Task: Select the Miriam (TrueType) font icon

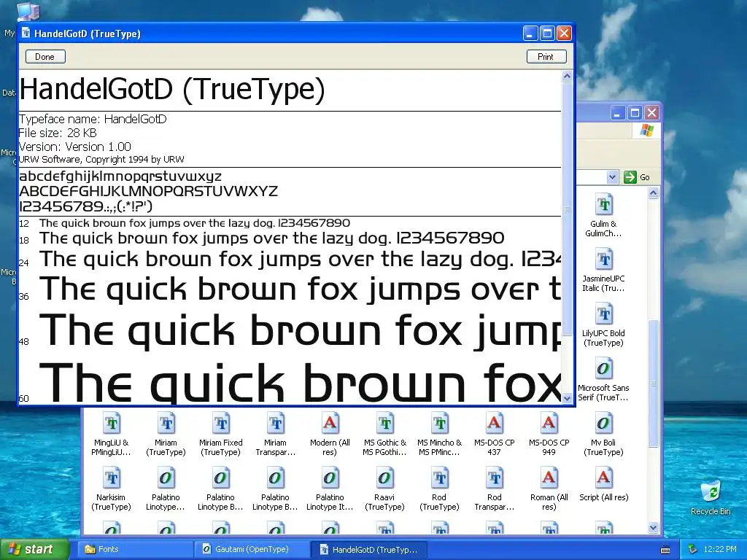Action: pyautogui.click(x=166, y=424)
